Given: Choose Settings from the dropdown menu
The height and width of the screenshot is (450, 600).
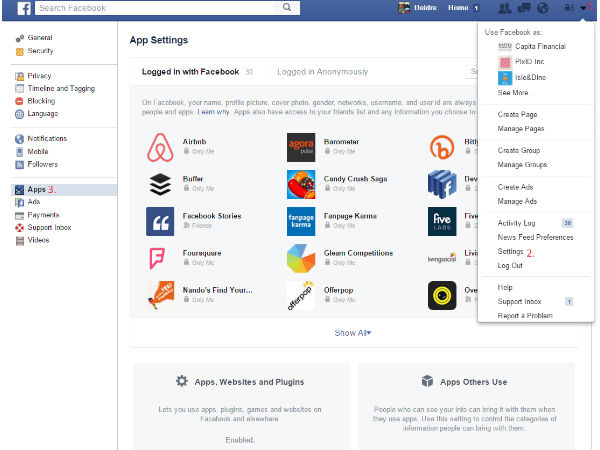Looking at the screenshot, I should pyautogui.click(x=511, y=252).
